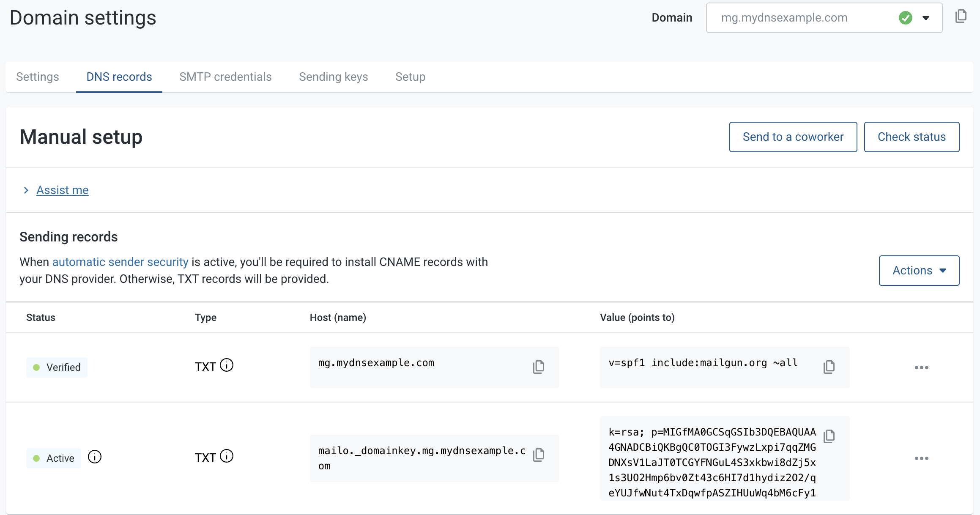
Task: Open the SMTP credentials tab
Action: 225,77
